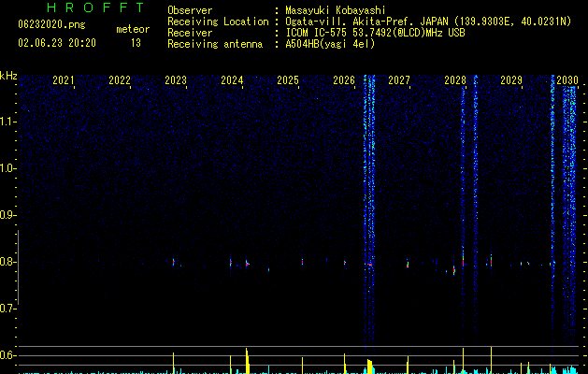Select the filename 06232020.png

51,24
